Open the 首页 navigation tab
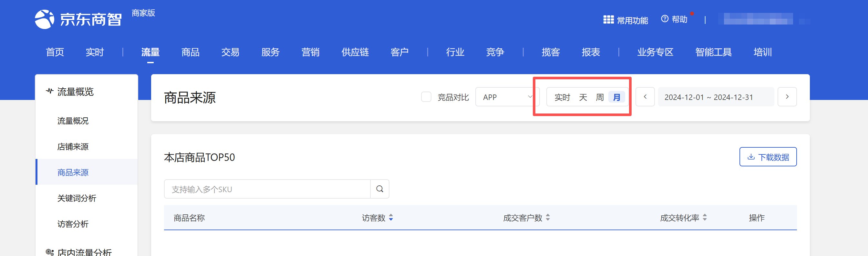 55,52
